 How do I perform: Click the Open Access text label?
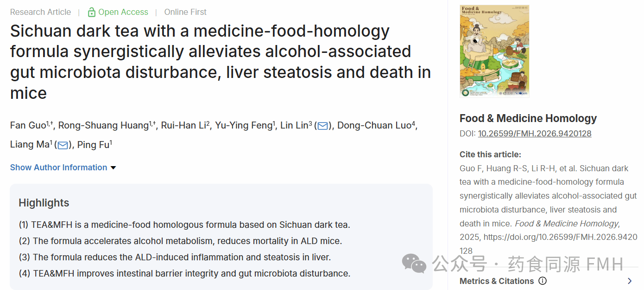tap(123, 12)
